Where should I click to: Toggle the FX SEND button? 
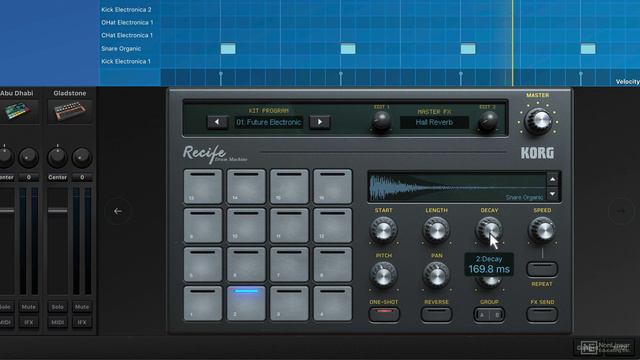(x=542, y=314)
